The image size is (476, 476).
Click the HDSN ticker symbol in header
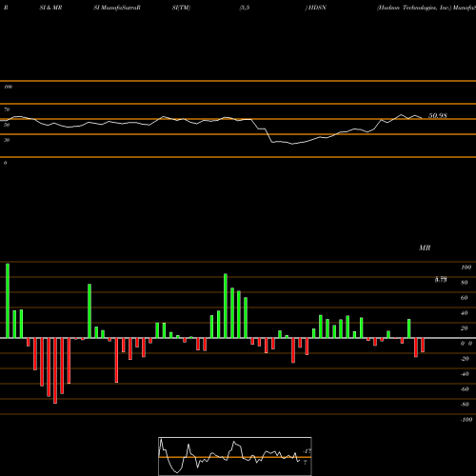tap(317, 8)
